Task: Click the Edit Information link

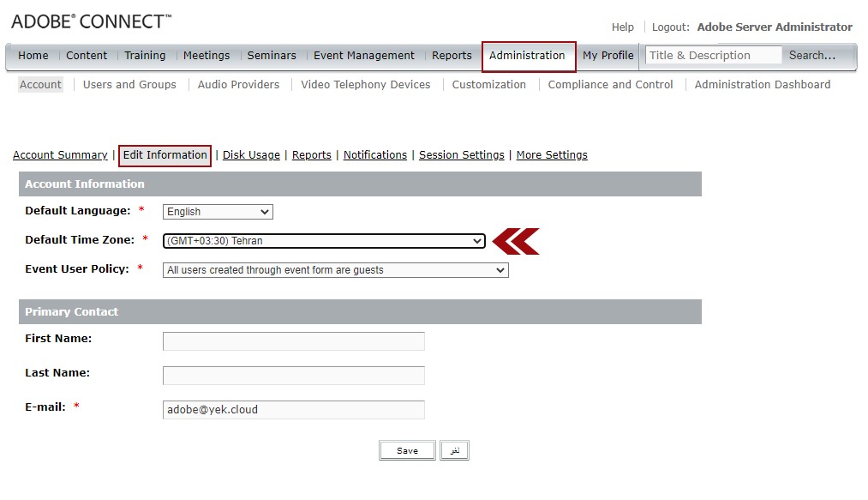Action: (165, 155)
